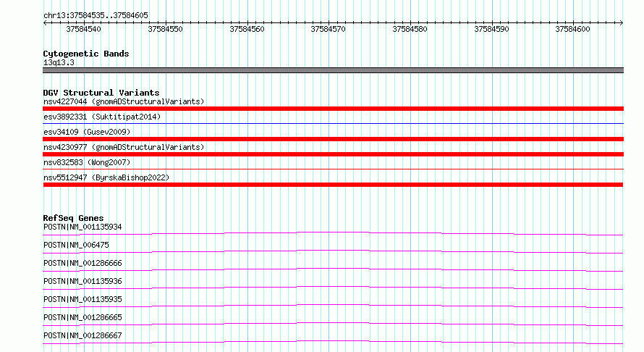Open transcript POSTN|NM_001135936
Screen dimensions: 644x352
point(82,281)
